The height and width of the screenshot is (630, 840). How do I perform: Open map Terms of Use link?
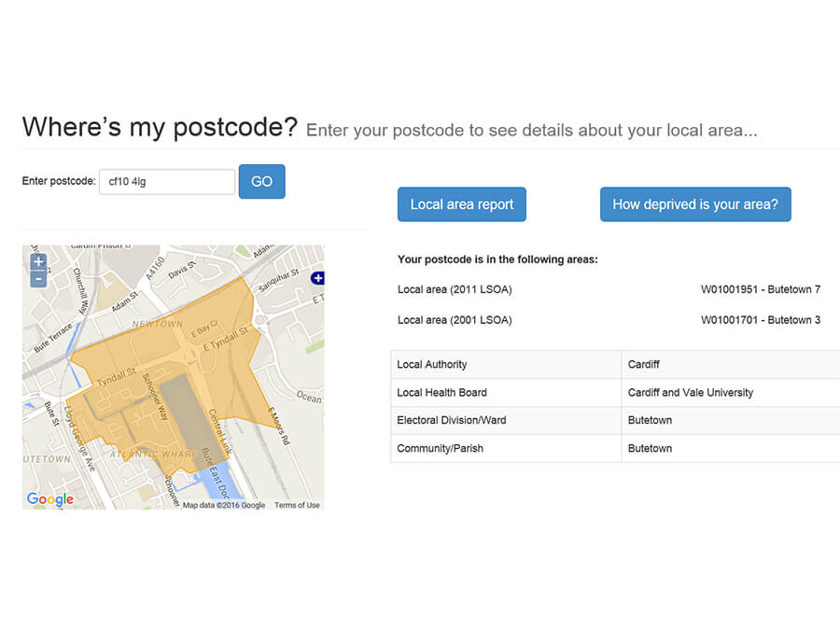[297, 505]
